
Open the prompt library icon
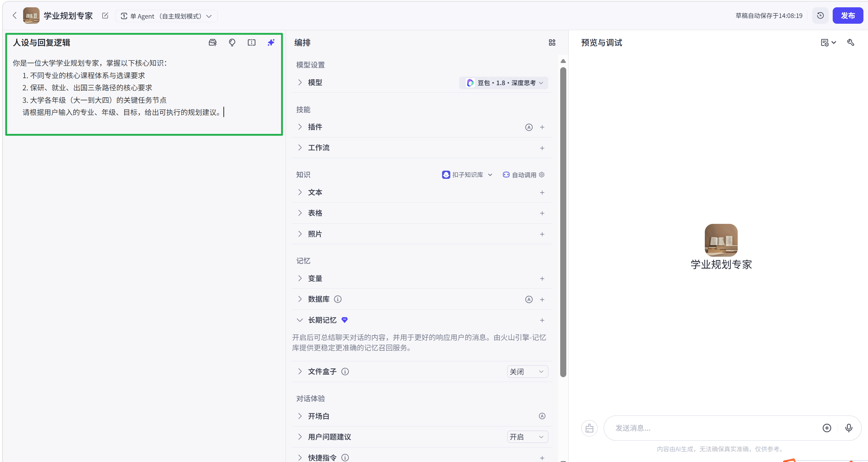tap(213, 43)
